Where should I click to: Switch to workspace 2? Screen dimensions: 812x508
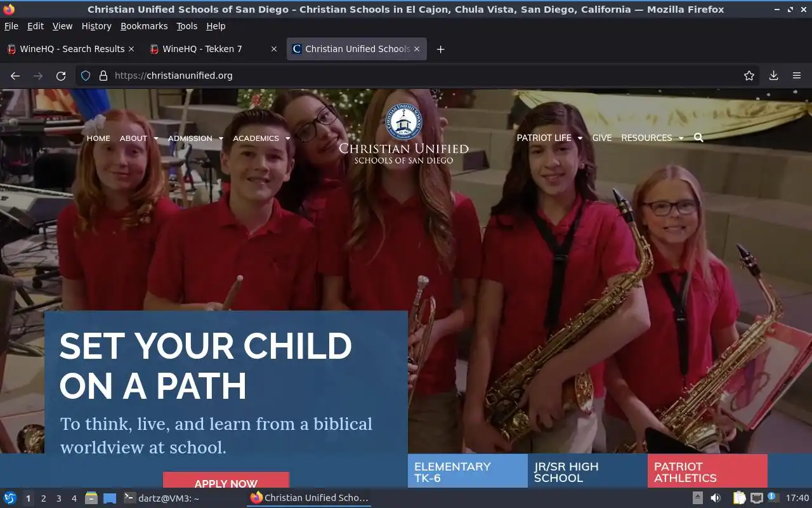click(x=43, y=498)
